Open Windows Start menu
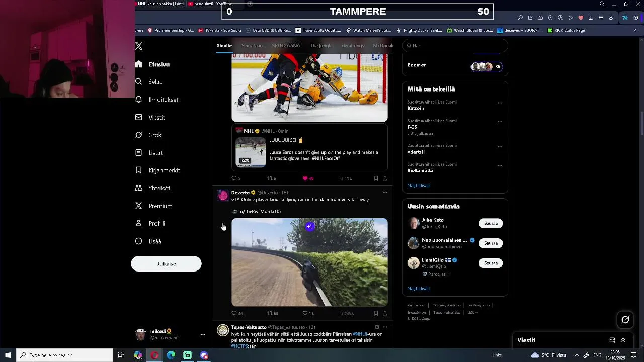 [8, 355]
